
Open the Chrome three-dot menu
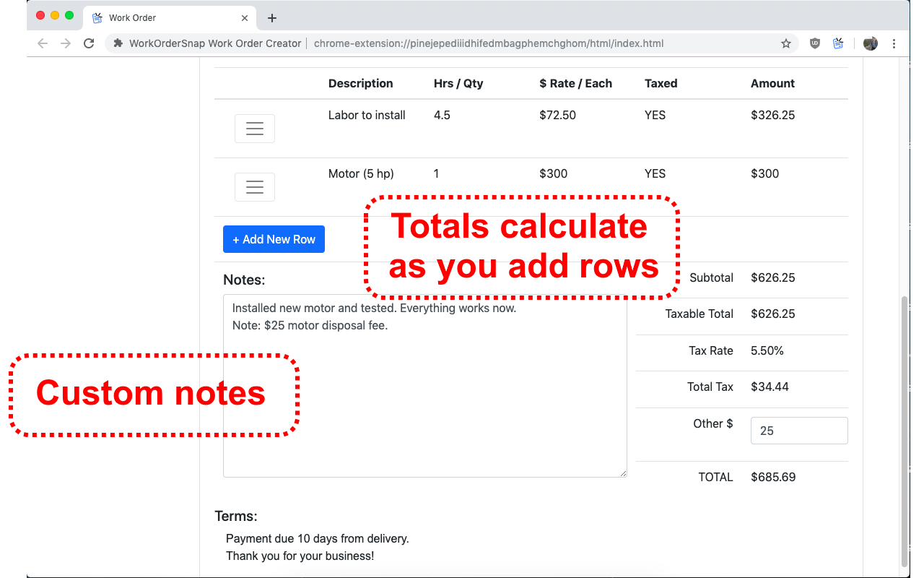894,43
